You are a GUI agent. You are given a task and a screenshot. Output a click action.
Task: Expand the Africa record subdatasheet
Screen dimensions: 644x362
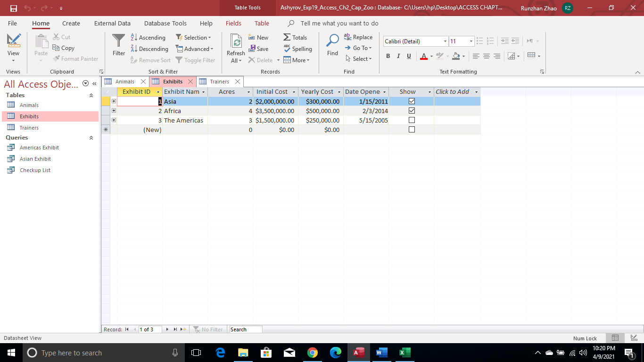[114, 111]
